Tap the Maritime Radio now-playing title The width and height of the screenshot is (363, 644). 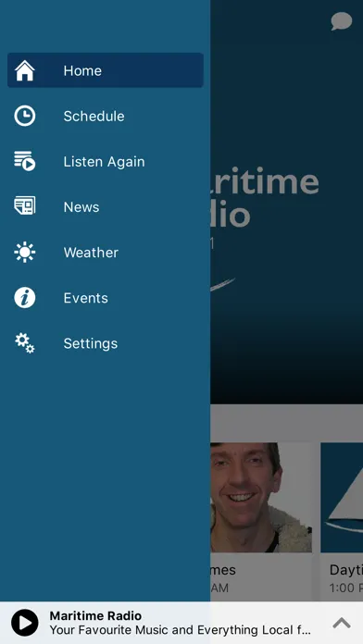(x=95, y=615)
